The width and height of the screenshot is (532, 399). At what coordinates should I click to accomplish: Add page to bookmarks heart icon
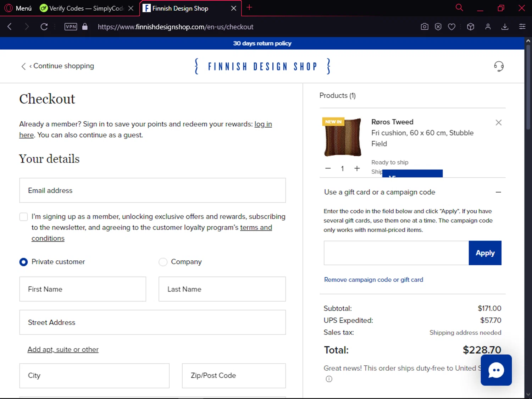[x=451, y=27]
